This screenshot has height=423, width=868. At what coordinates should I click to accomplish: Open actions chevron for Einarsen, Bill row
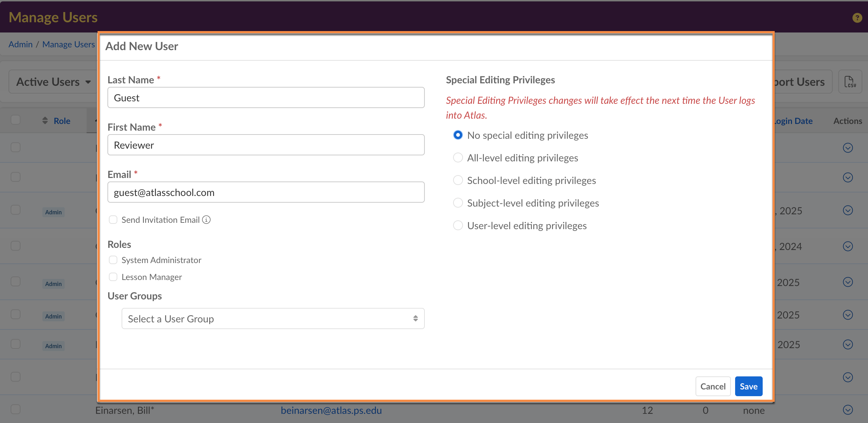pyautogui.click(x=848, y=410)
